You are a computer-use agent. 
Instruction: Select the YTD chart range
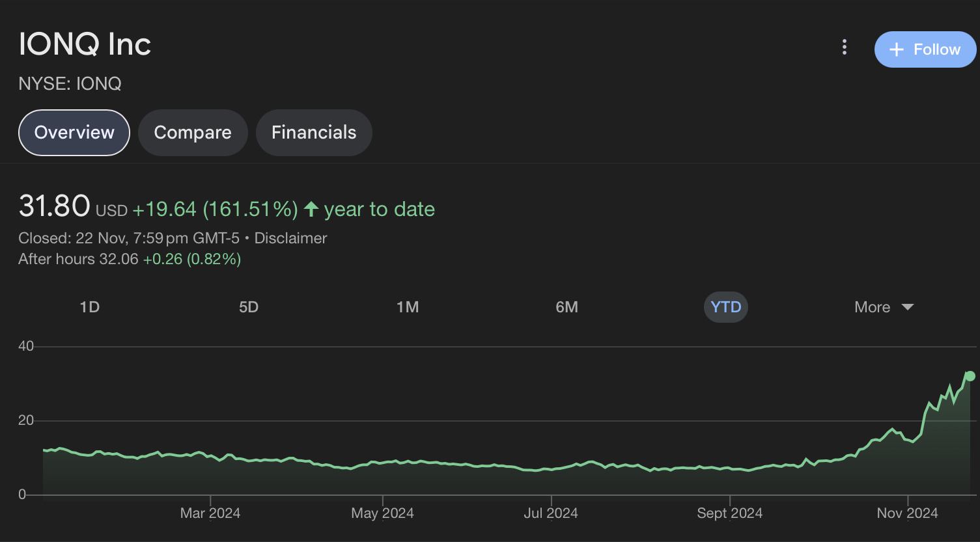click(x=726, y=307)
